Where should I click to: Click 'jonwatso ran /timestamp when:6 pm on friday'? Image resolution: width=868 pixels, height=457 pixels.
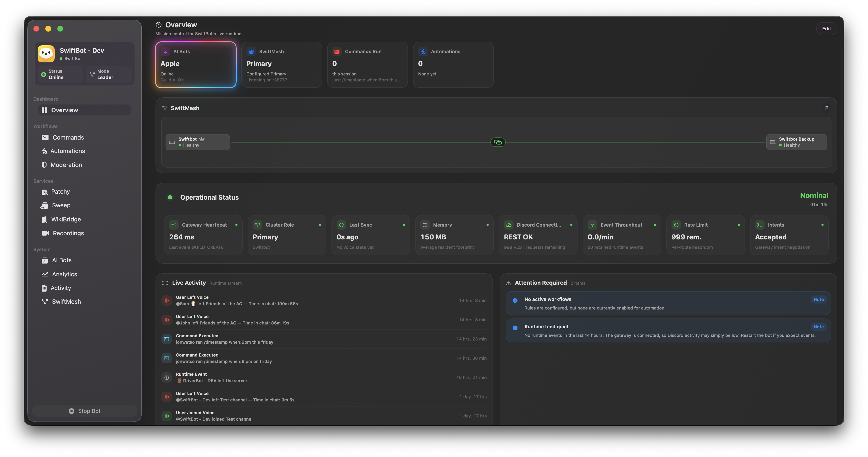[224, 361]
